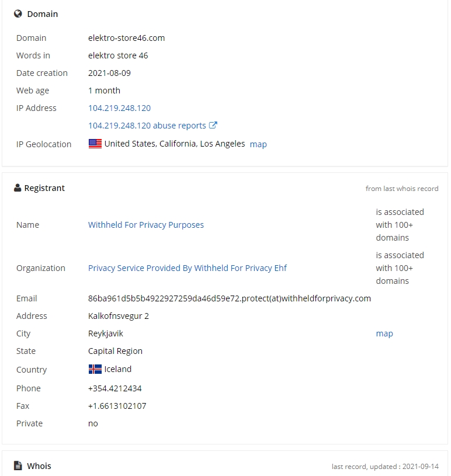The width and height of the screenshot is (451, 476).
Task: Open map link in the City row
Action: (384, 333)
